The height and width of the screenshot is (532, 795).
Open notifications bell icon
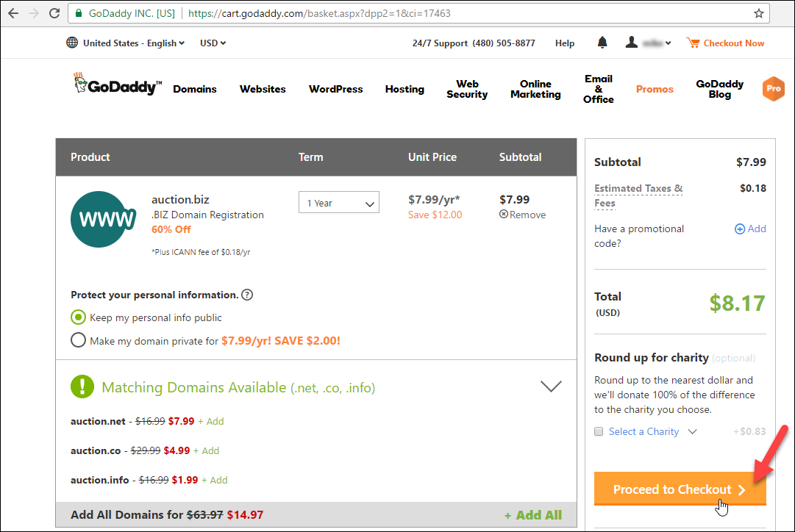pyautogui.click(x=602, y=43)
